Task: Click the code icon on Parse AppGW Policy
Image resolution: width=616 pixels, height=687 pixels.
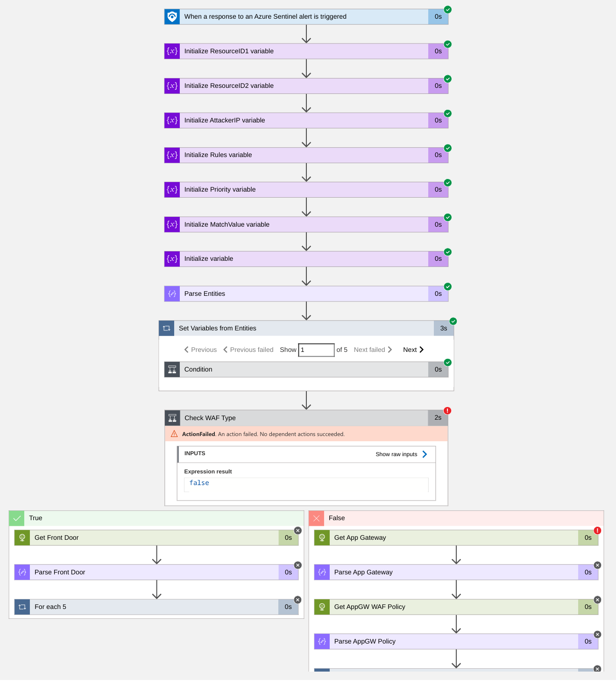Action: click(x=322, y=641)
